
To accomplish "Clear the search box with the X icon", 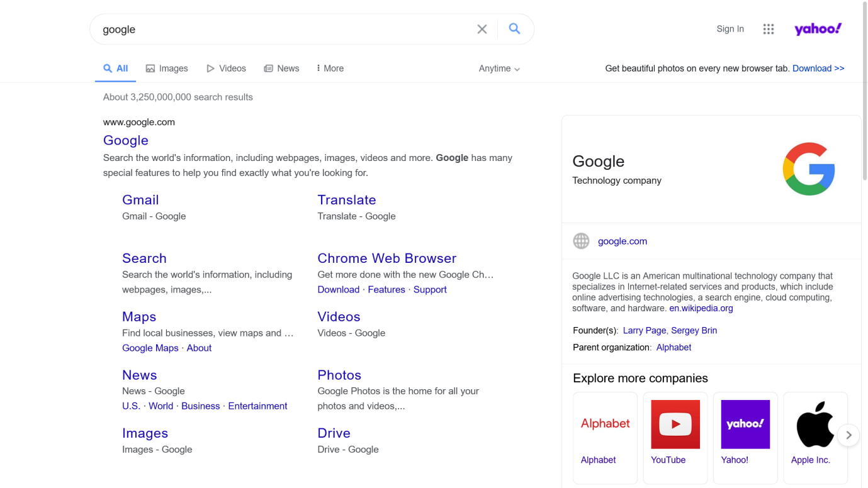I will [482, 29].
